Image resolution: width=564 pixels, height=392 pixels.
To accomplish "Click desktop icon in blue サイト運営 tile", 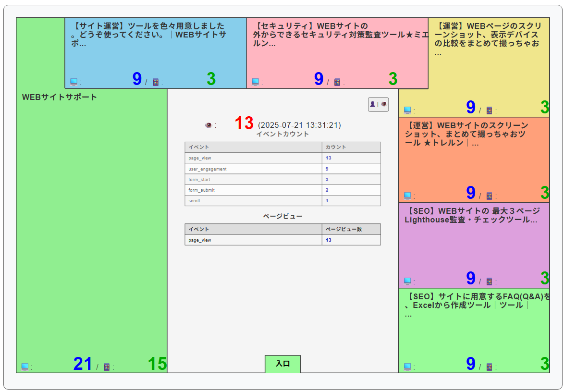I will coord(74,82).
